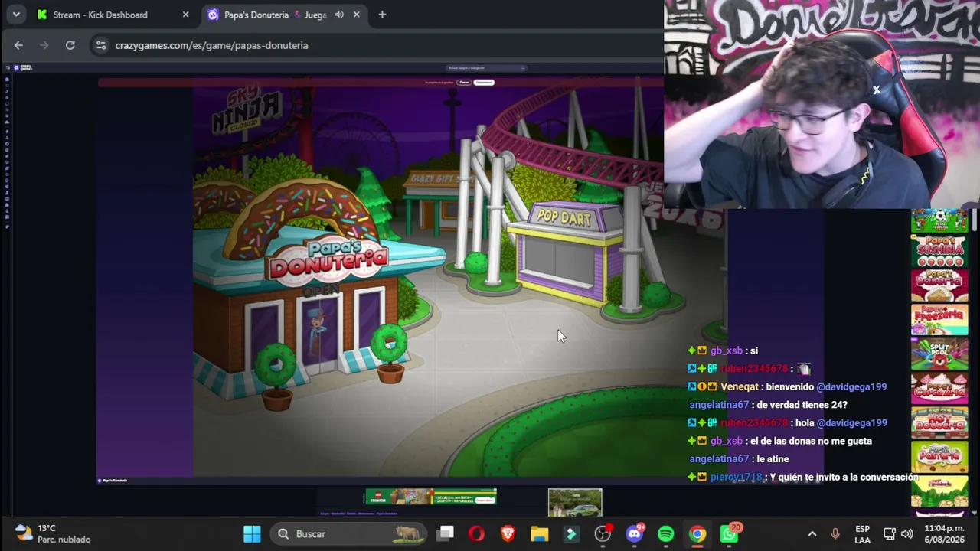Screen dimensions: 980x551
Task: Open the round app with red badge
Action: pyautogui.click(x=603, y=533)
